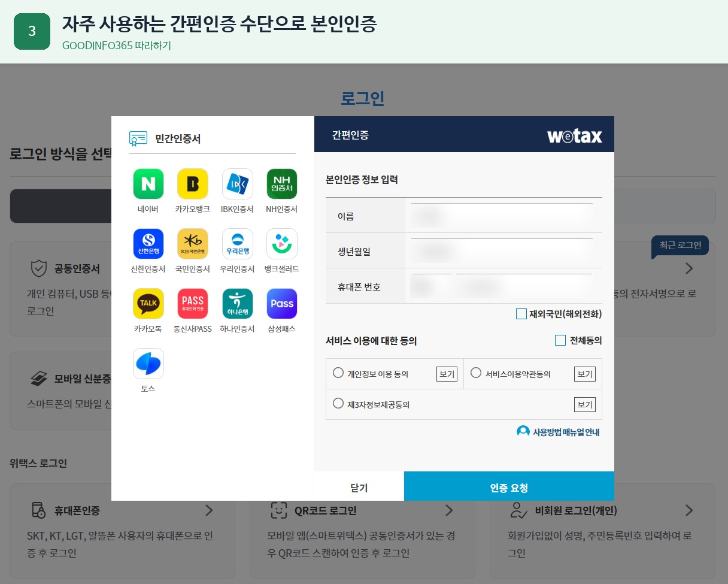Screen dimensions: 728x584
Task: Select the Naver certificate icon
Action: [x=148, y=184]
